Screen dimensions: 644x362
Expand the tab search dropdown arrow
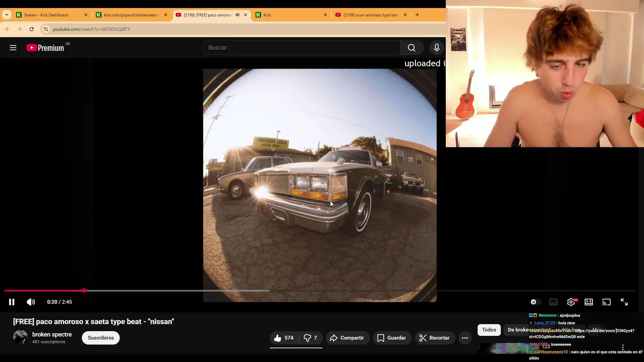(x=7, y=15)
